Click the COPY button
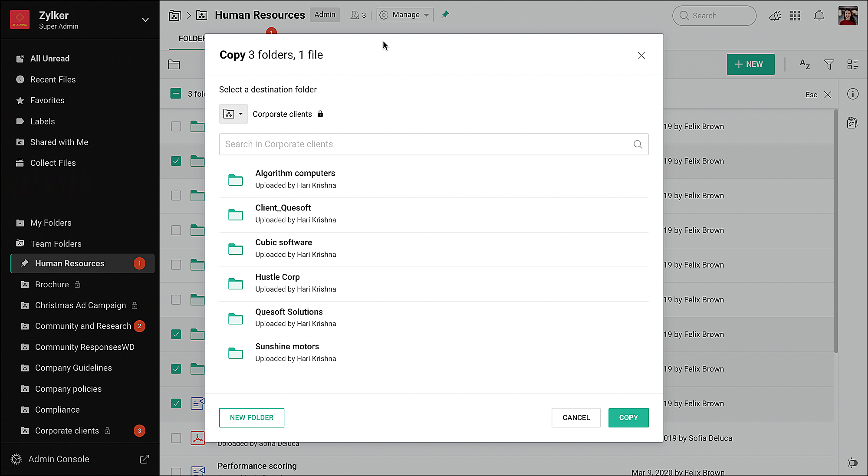Viewport: 868px width, 476px height. 628,417
